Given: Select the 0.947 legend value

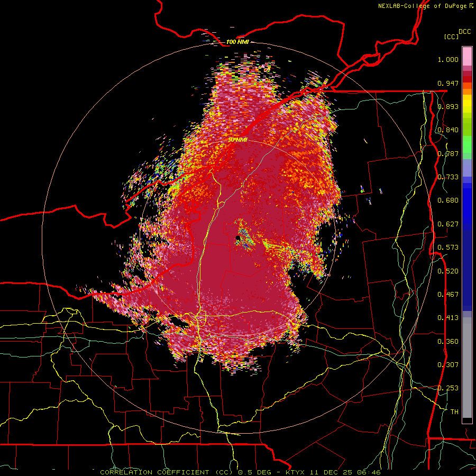Looking at the screenshot, I should click(x=448, y=83).
